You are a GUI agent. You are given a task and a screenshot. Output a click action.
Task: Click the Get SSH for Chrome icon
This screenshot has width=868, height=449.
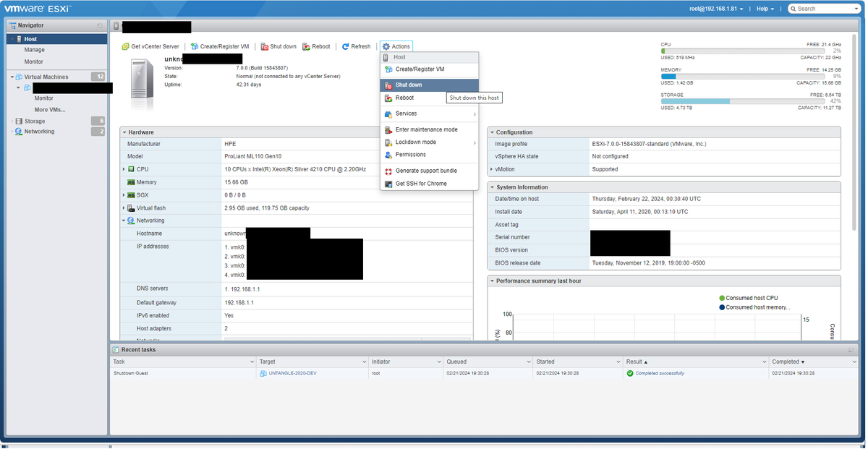pyautogui.click(x=388, y=184)
